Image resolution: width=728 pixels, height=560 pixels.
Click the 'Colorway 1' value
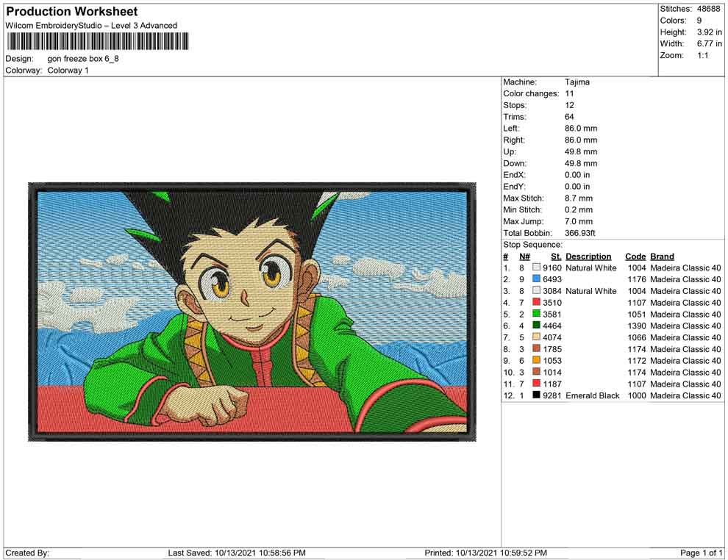point(68,71)
